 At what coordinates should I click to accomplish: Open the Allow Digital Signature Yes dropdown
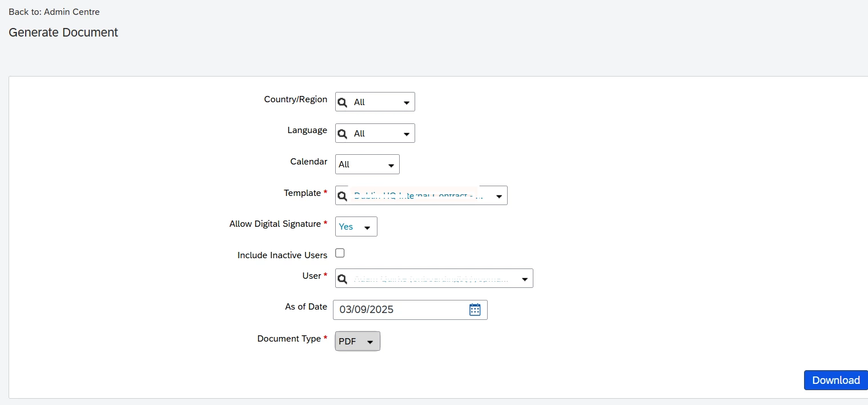click(356, 227)
